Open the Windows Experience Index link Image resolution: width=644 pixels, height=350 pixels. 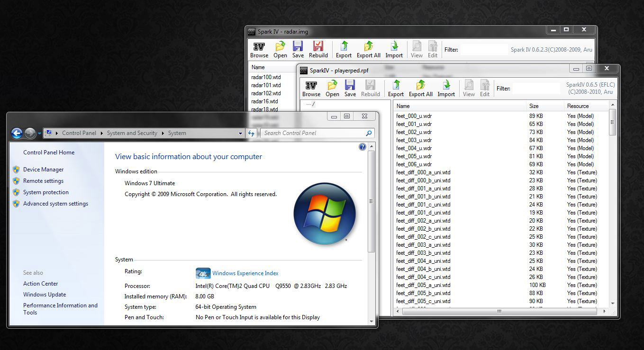click(x=245, y=273)
